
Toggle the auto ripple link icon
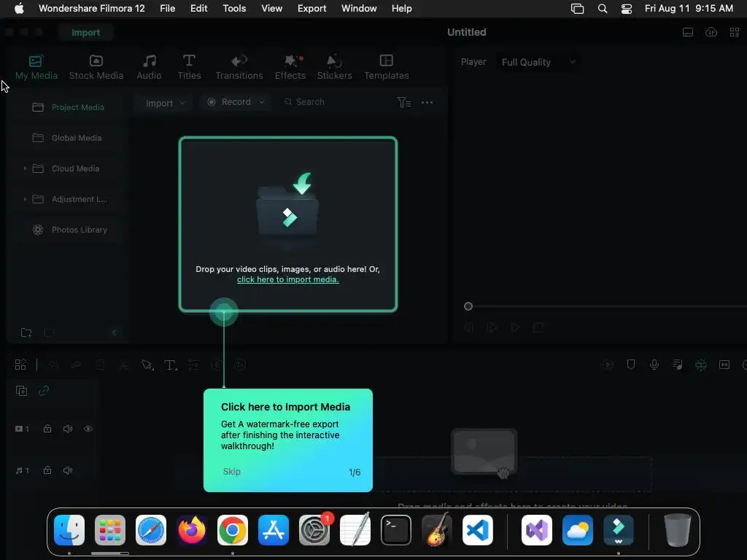tap(44, 391)
